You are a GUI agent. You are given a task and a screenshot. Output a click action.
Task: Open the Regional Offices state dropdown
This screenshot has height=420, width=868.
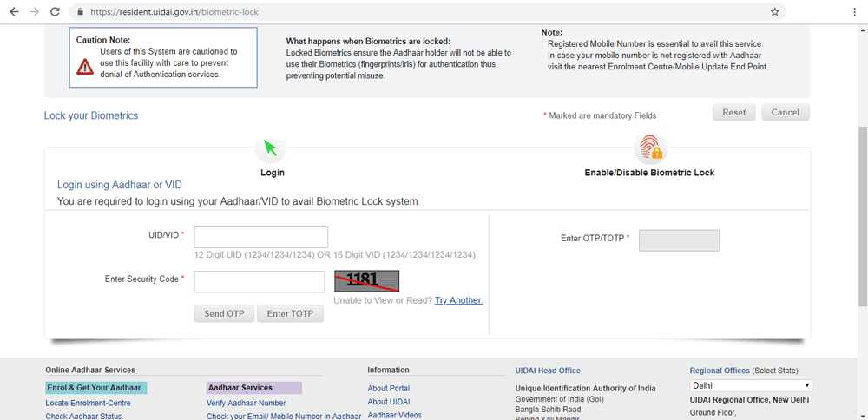751,385
